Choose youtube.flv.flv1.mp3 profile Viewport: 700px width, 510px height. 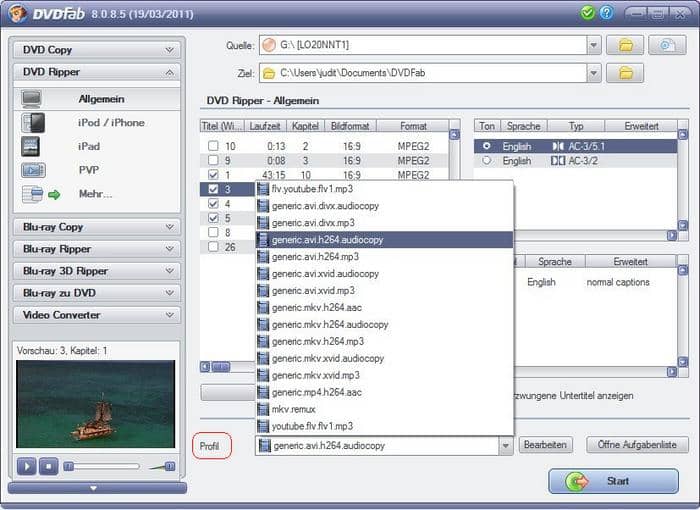[385, 426]
